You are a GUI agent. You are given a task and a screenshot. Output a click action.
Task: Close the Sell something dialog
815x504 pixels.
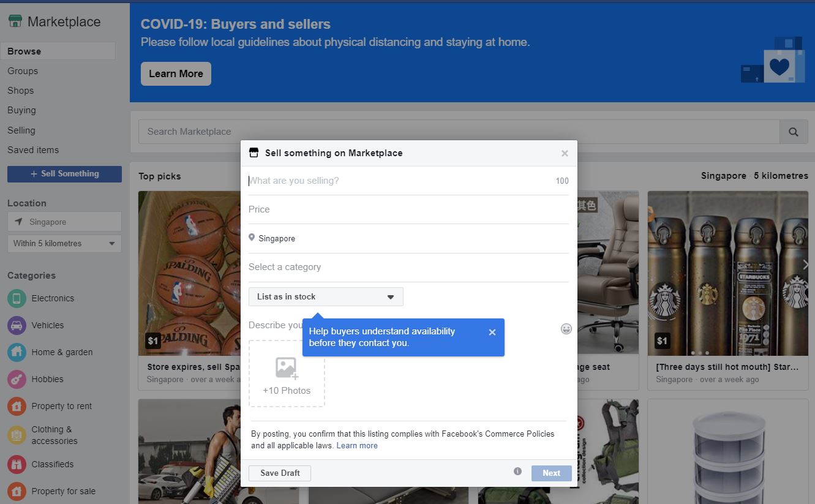pyautogui.click(x=565, y=153)
